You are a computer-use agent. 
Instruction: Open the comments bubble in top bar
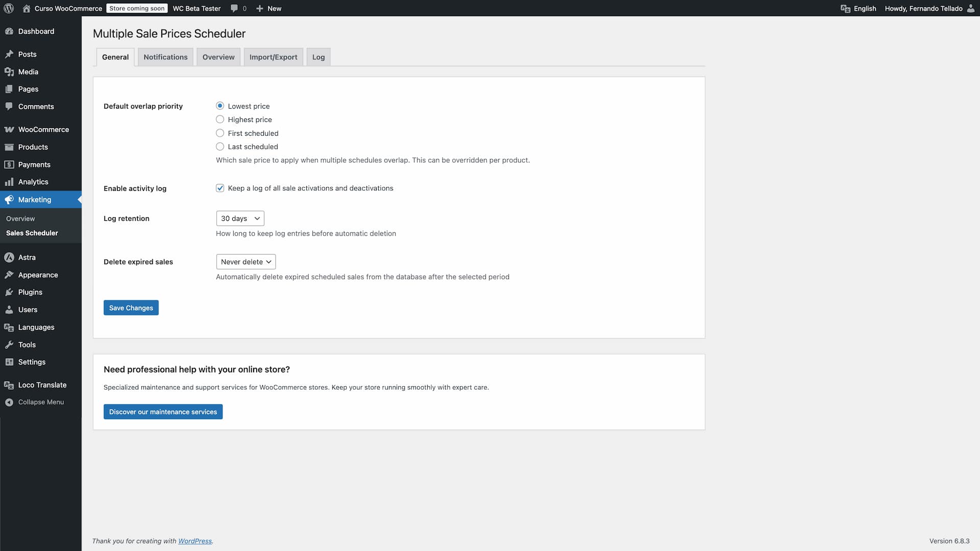click(x=234, y=8)
